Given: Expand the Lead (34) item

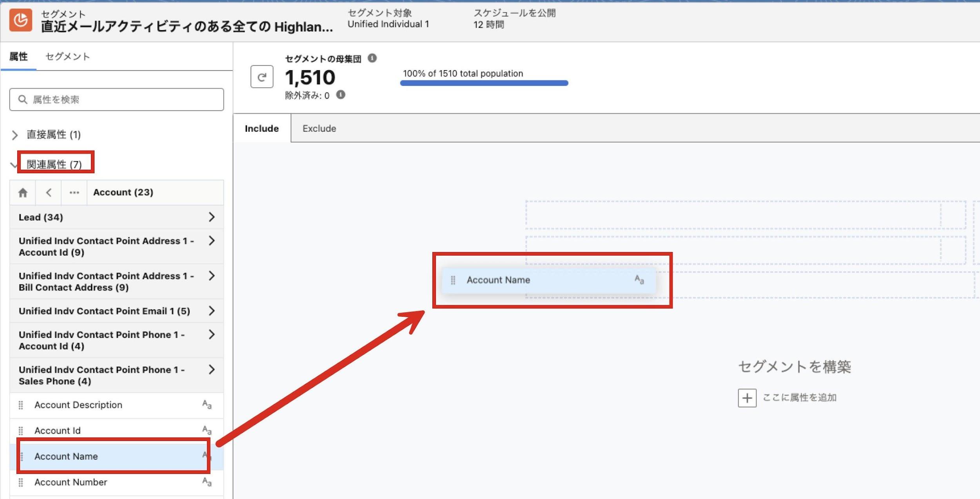Looking at the screenshot, I should coord(212,217).
